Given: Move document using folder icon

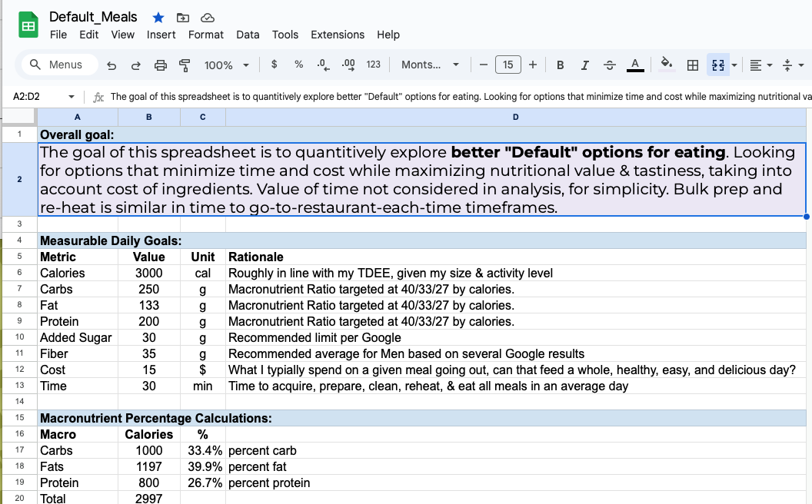Looking at the screenshot, I should click(x=182, y=17).
